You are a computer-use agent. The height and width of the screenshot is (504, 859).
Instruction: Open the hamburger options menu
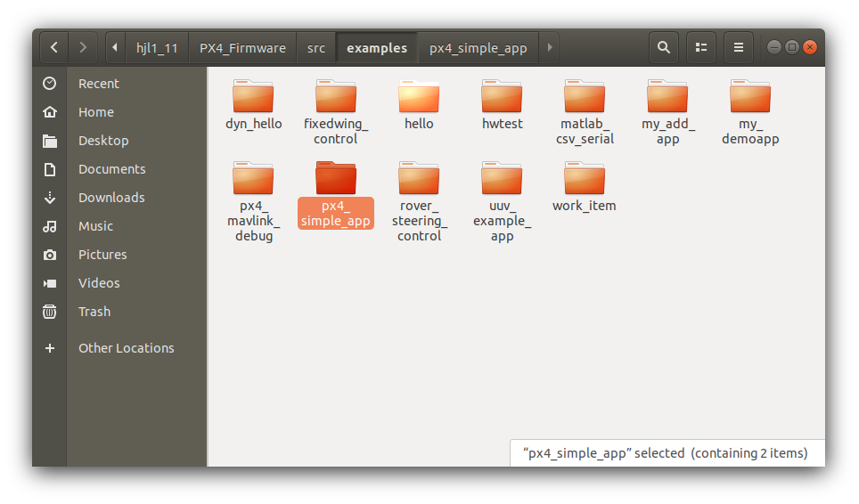[x=739, y=47]
